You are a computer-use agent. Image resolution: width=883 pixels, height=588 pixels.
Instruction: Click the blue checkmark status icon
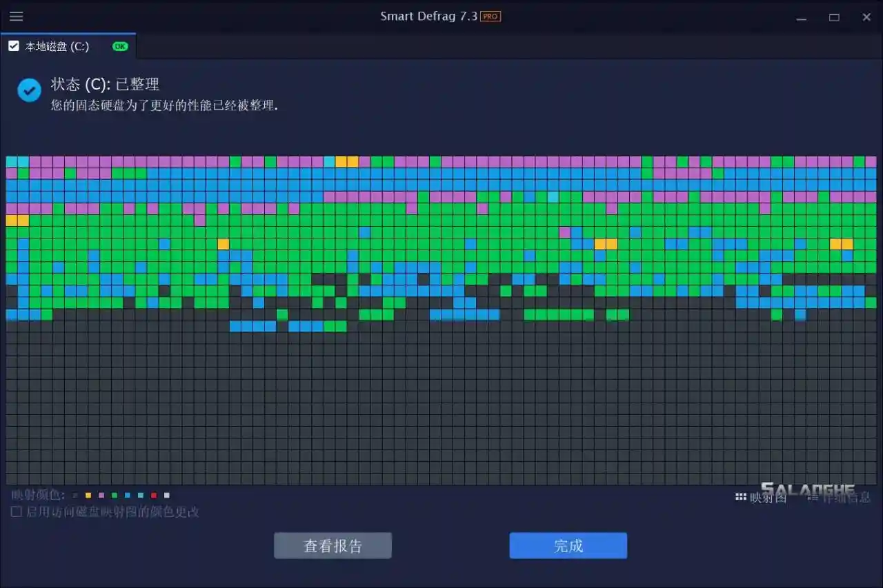(29, 90)
